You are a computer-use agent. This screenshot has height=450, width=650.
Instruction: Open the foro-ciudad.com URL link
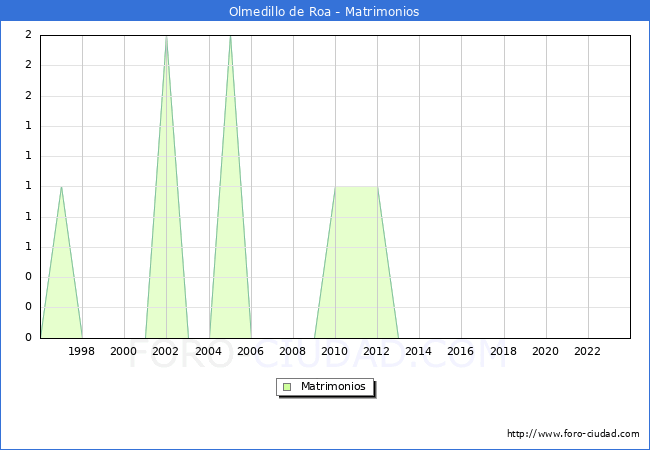[573, 434]
